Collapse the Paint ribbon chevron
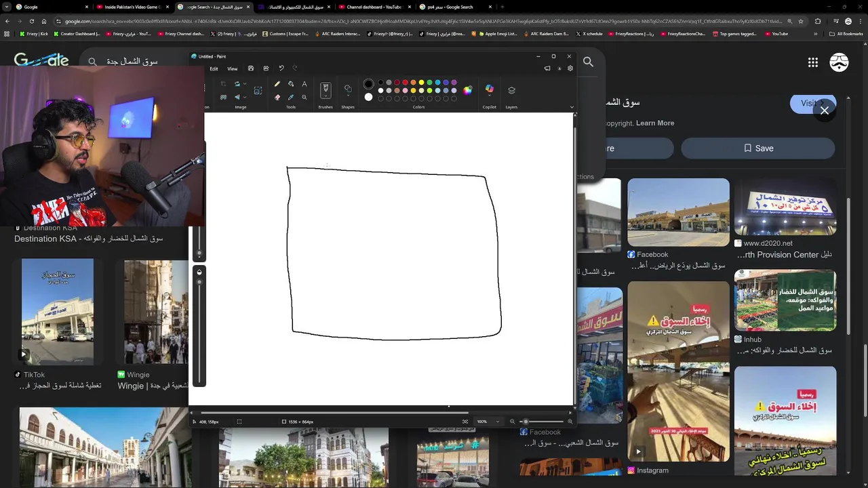The image size is (868, 488). [x=572, y=107]
